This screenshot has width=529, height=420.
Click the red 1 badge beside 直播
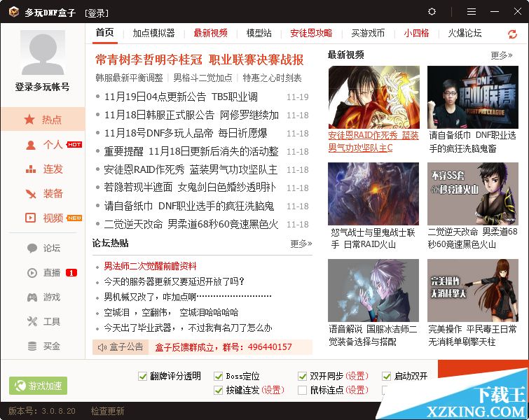[71, 273]
